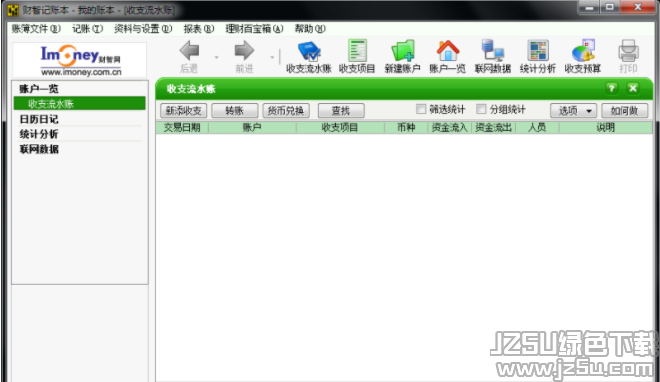Click the Imoney logo banner
The height and width of the screenshot is (382, 660).
[80, 60]
